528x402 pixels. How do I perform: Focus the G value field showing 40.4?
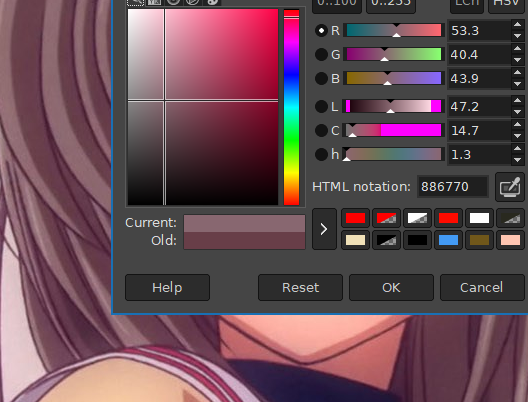479,55
